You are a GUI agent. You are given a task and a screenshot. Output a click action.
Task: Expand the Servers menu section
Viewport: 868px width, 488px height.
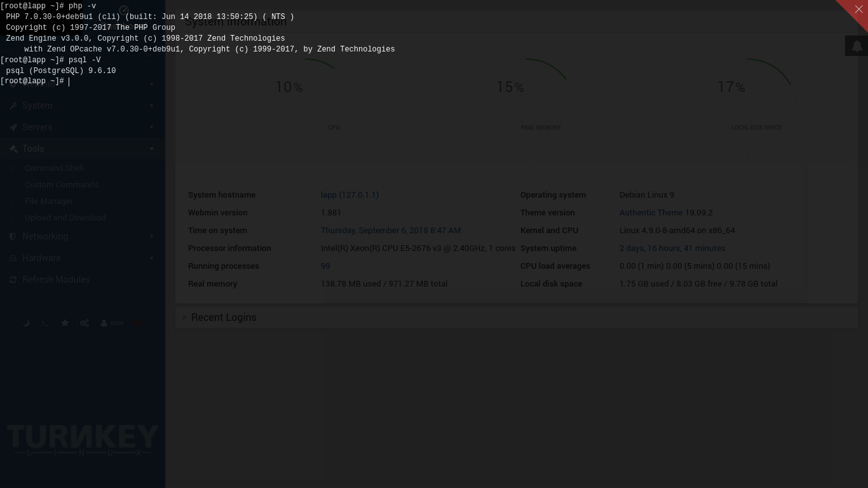[37, 127]
